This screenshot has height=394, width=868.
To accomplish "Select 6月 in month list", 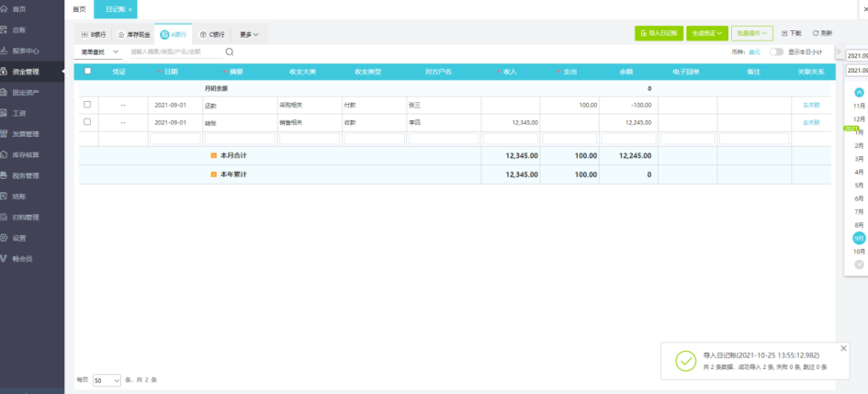I will [x=859, y=198].
